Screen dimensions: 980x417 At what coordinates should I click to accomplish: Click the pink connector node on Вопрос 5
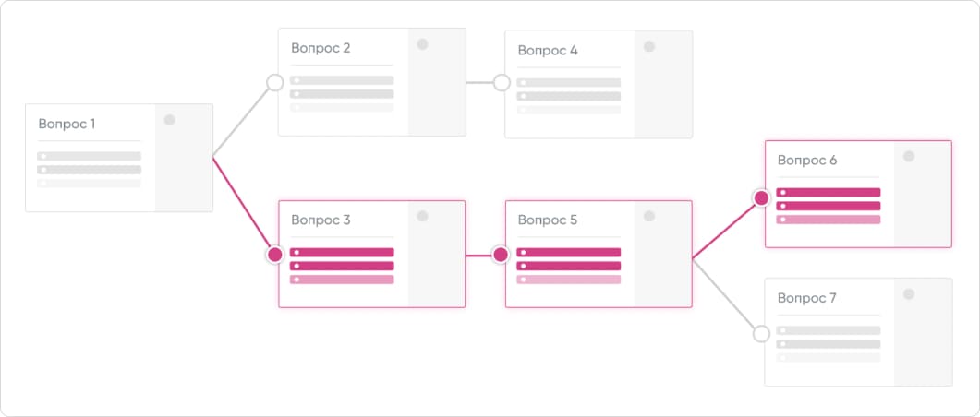pos(501,255)
